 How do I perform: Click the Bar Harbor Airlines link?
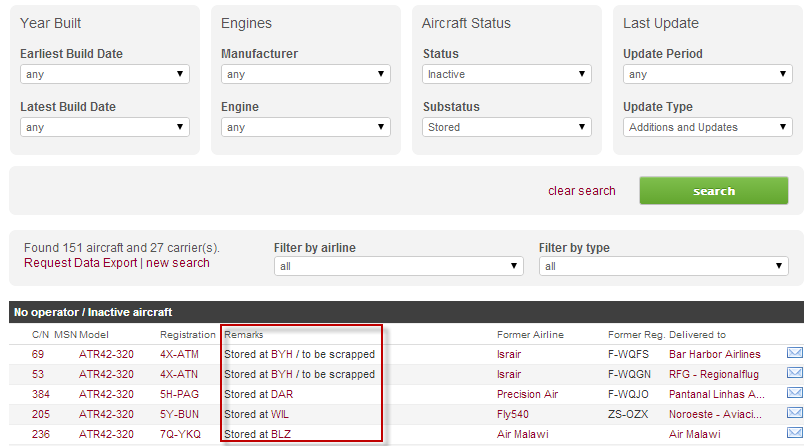pos(715,354)
